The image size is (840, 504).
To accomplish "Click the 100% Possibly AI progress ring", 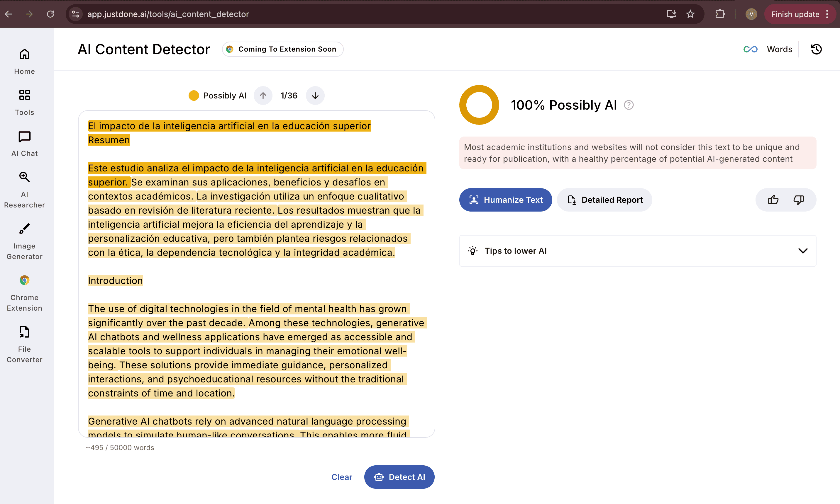I will coord(479,105).
